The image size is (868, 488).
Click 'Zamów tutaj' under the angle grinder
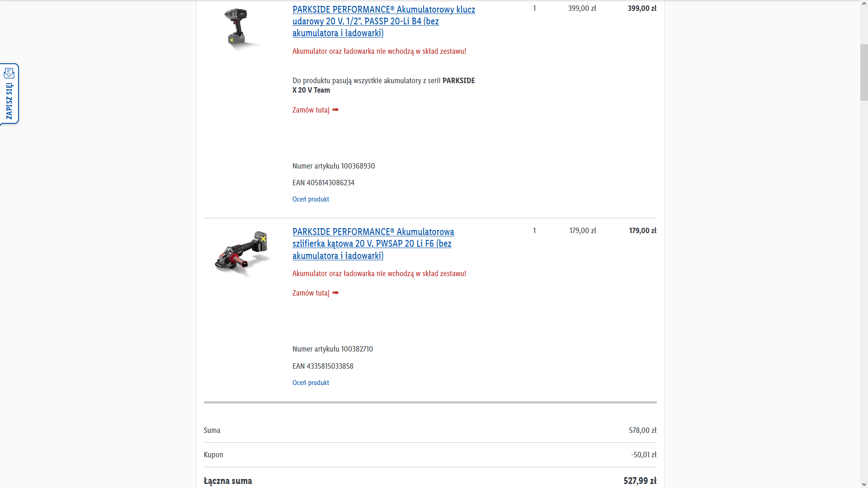pyautogui.click(x=311, y=293)
